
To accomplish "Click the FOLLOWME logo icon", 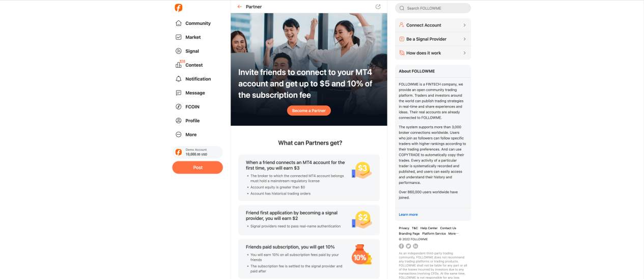I will click(178, 8).
